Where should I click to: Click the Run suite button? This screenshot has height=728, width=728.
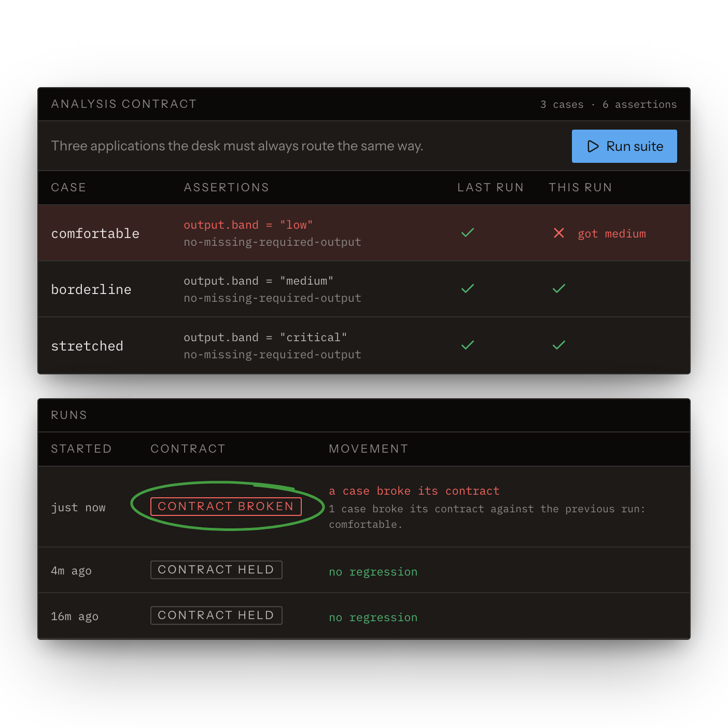(x=624, y=146)
